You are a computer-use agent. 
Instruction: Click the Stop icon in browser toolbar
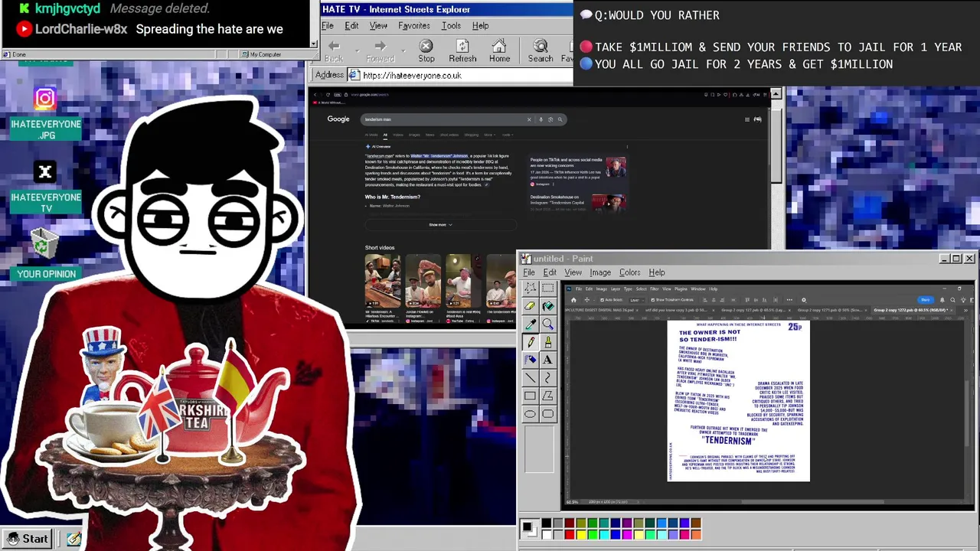[426, 47]
